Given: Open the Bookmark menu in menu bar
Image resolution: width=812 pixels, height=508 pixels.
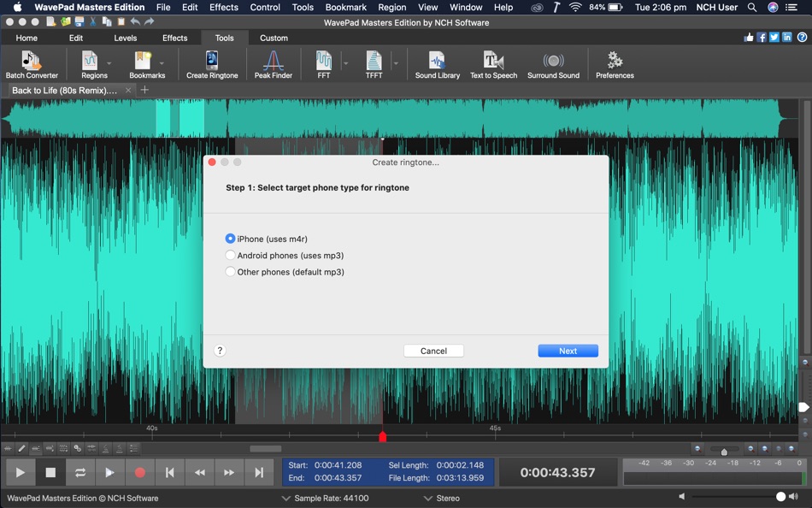Looking at the screenshot, I should click(345, 7).
